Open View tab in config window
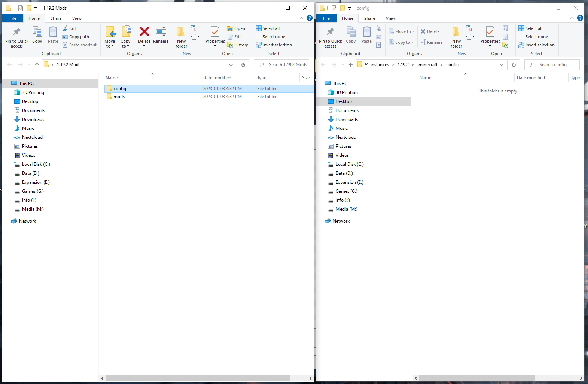 (390, 18)
